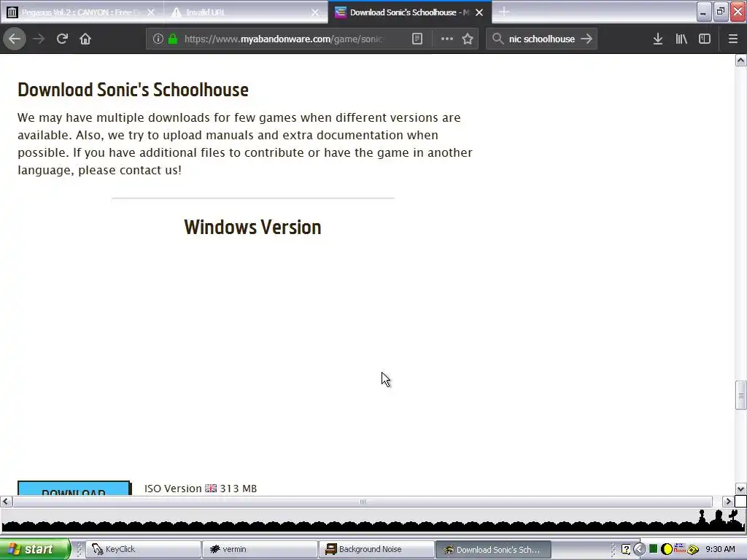The image size is (747, 560).
Task: Click Download Sonic's Sch... taskbar button
Action: point(493,549)
